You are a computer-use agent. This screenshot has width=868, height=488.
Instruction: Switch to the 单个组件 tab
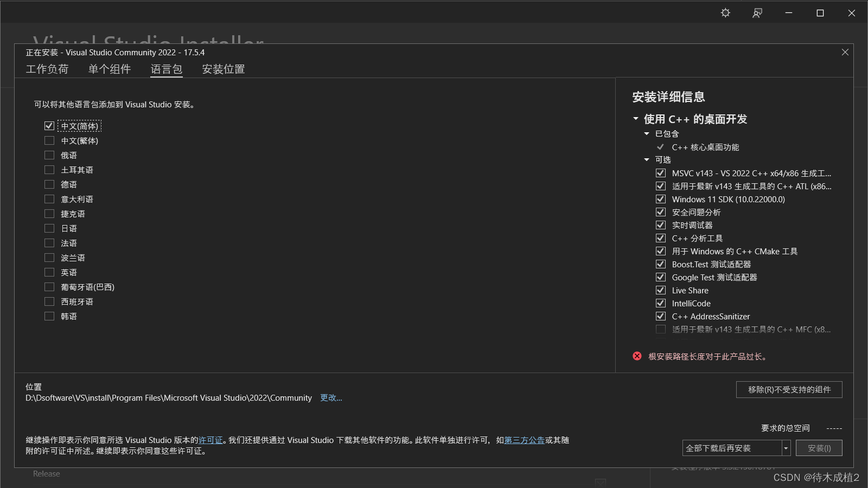pos(110,69)
